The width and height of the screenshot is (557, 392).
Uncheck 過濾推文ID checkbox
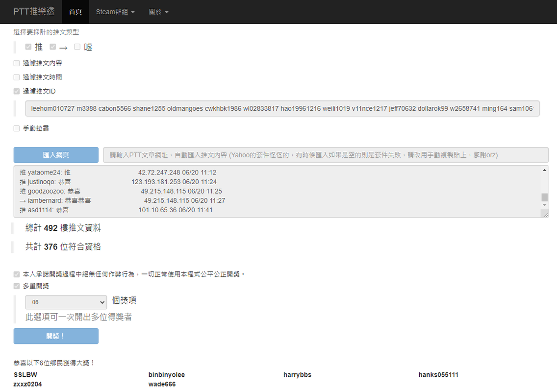point(17,91)
